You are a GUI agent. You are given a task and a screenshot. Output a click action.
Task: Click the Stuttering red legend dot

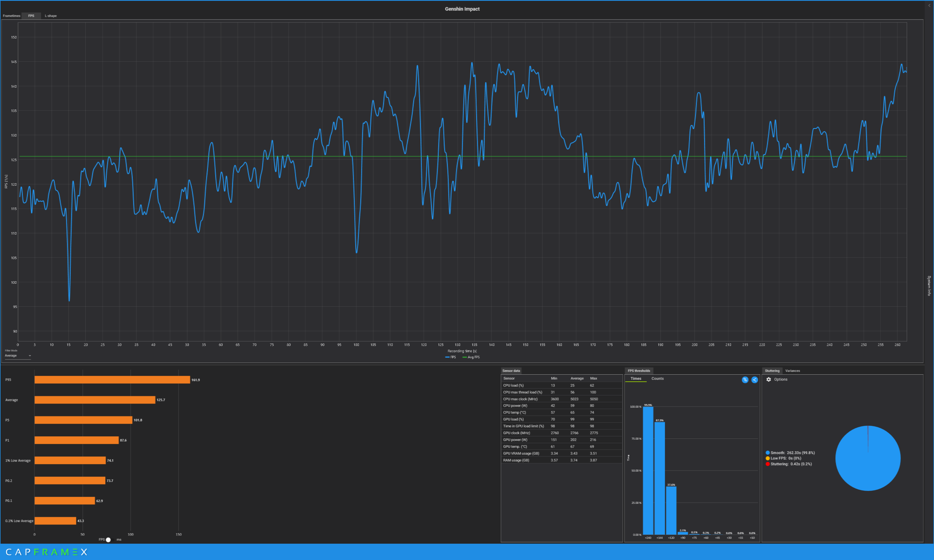click(x=768, y=464)
